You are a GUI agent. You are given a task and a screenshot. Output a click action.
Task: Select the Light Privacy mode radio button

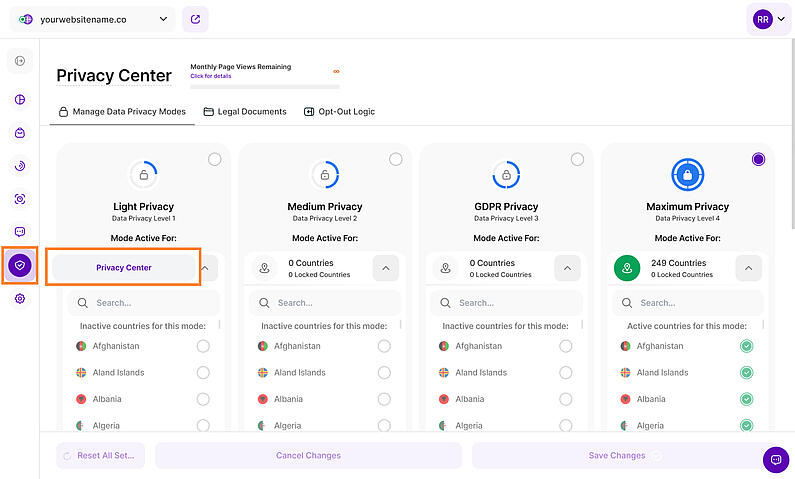click(214, 159)
